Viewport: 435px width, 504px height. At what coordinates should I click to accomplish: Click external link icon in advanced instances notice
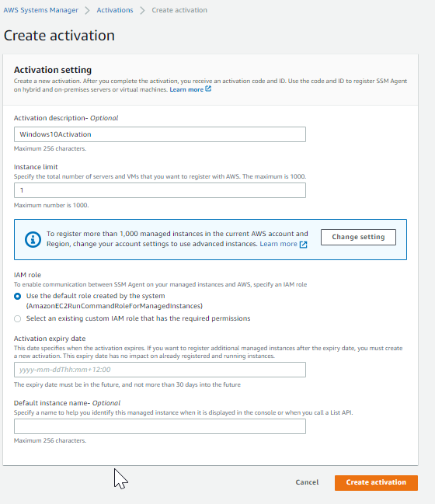tap(303, 245)
